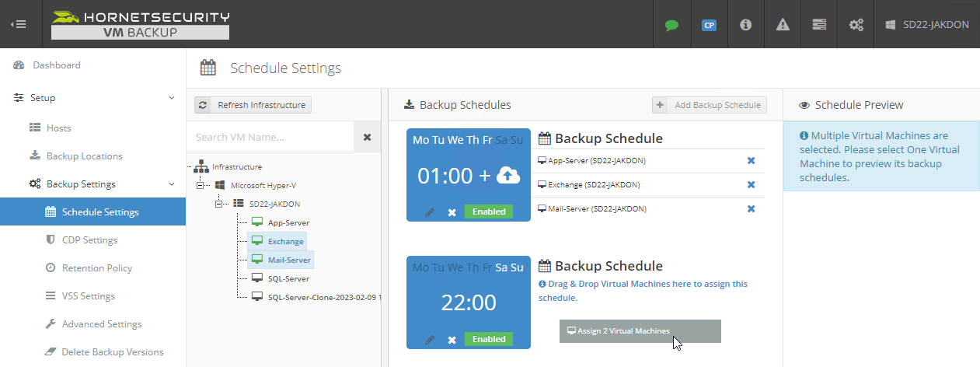
Task: Go to CDP Settings in the sidebar
Action: pyautogui.click(x=89, y=240)
